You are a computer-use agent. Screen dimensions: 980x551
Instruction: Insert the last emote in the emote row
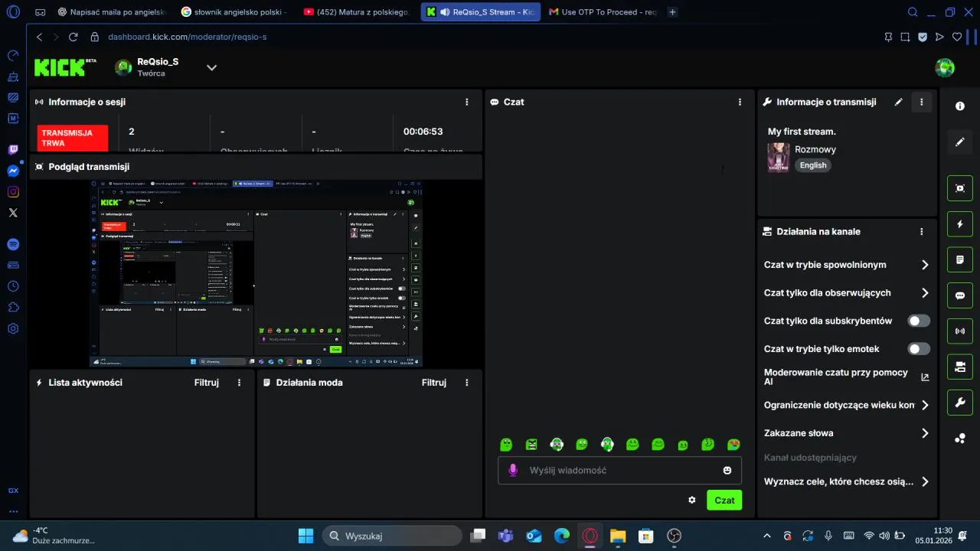point(733,445)
